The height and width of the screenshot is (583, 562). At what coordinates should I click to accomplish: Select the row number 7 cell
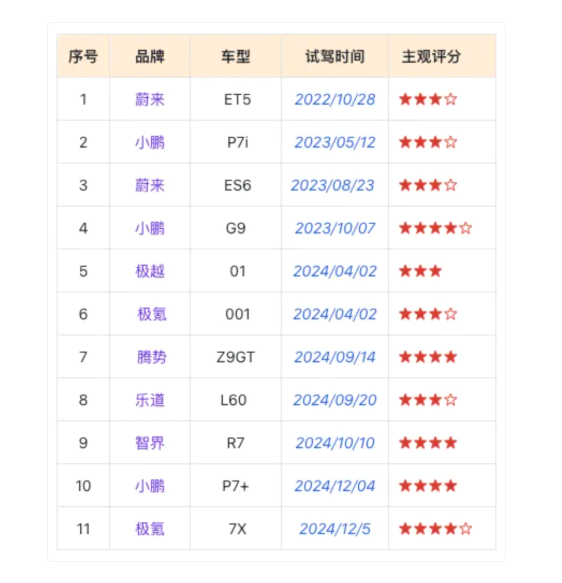pyautogui.click(x=83, y=357)
